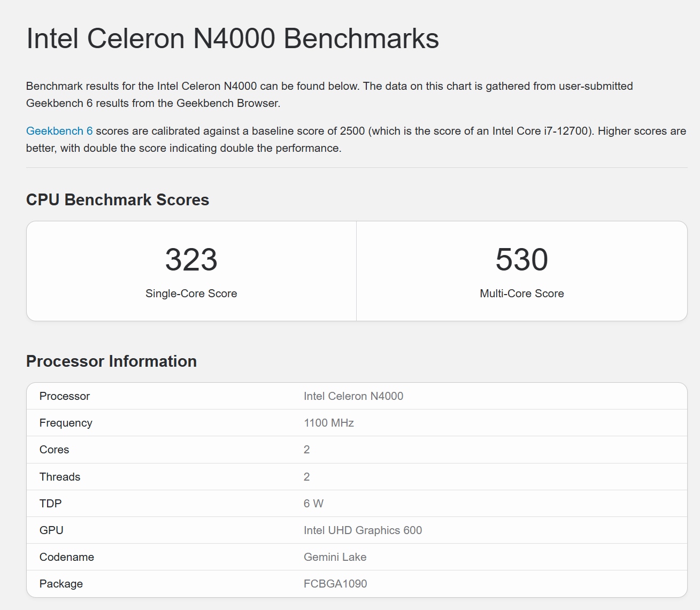
Task: Click the Threads row label
Action: (x=60, y=477)
